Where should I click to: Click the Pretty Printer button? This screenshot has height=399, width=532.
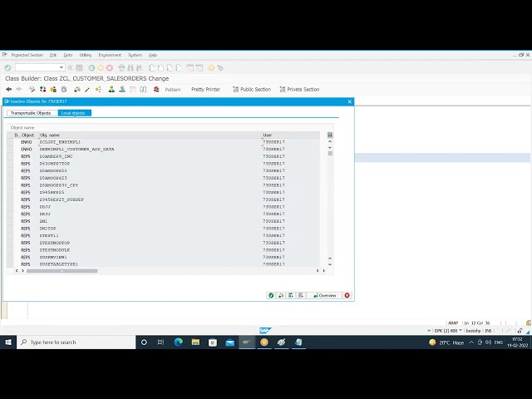click(205, 90)
